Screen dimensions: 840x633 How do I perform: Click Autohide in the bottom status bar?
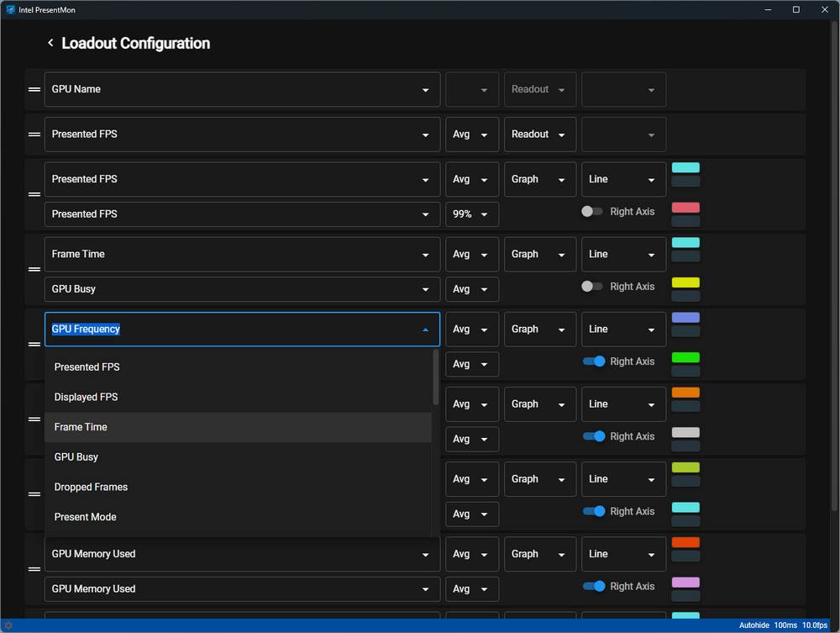point(753,625)
